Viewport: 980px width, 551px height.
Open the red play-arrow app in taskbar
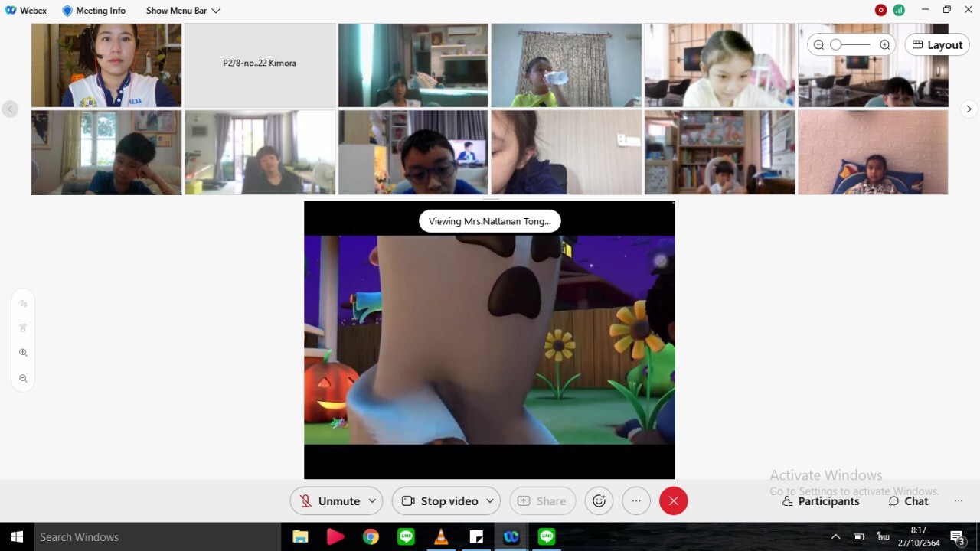pyautogui.click(x=335, y=536)
